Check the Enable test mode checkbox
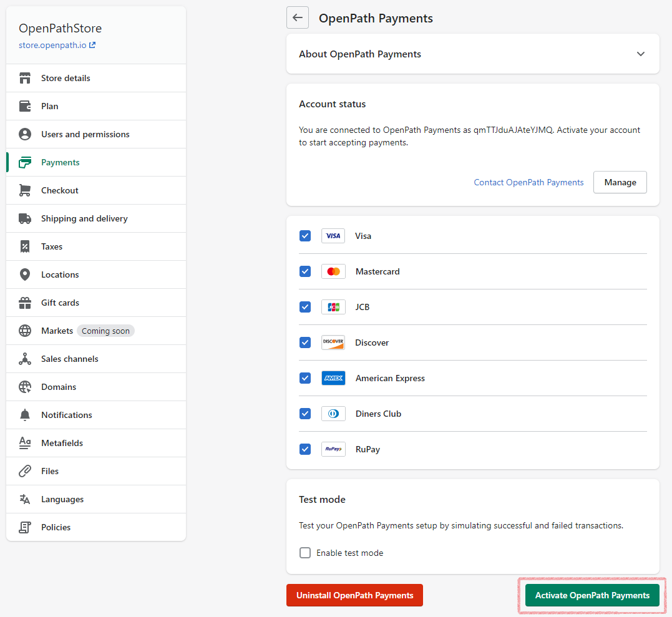Image resolution: width=672 pixels, height=617 pixels. point(305,553)
